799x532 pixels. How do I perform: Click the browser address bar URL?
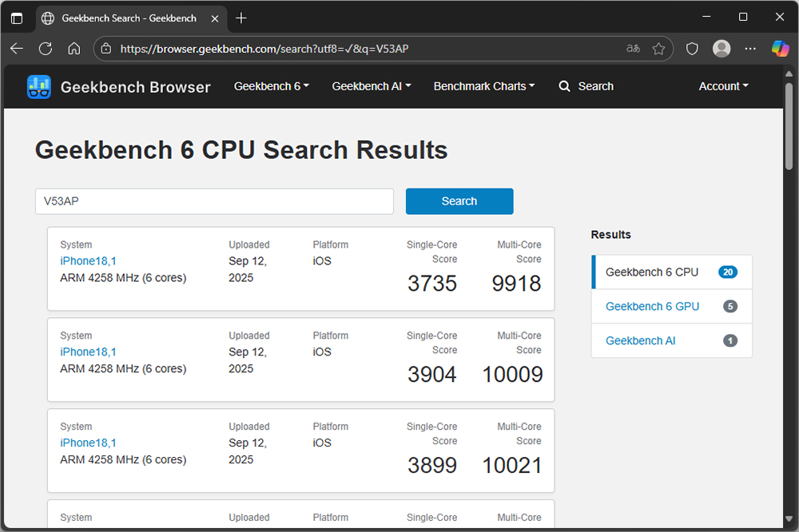pyautogui.click(x=264, y=49)
